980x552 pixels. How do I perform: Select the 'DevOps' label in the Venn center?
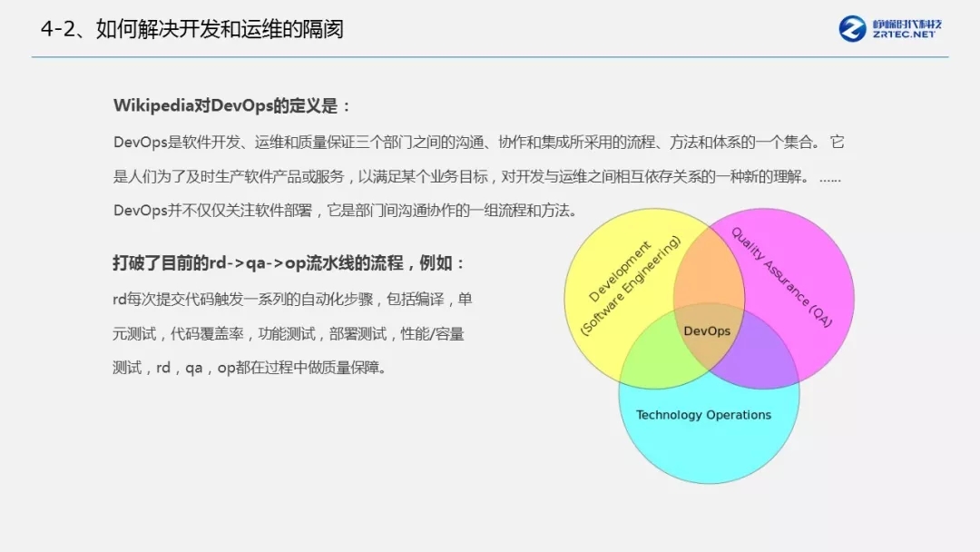click(707, 331)
